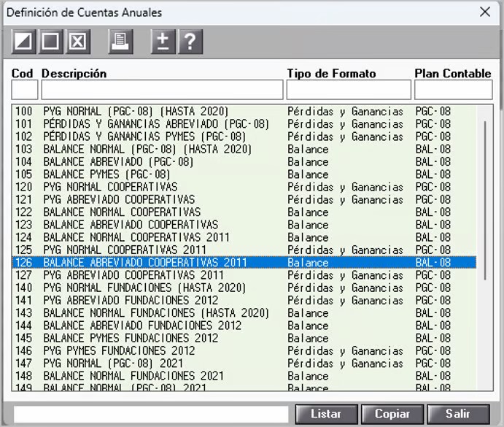Select row 127 PYG ABREVIADO COOPERATIVAS 2011
The height and width of the screenshot is (427, 504).
[244, 274]
